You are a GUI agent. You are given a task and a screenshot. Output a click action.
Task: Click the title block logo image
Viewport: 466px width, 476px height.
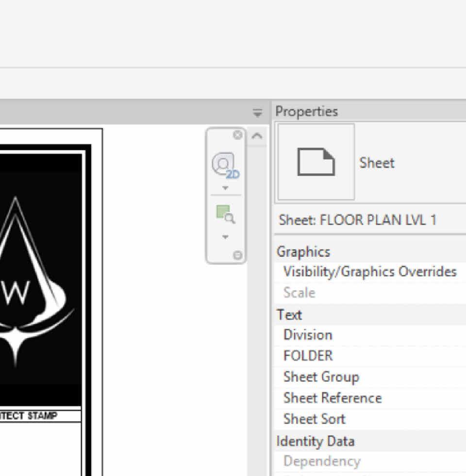[x=41, y=279]
